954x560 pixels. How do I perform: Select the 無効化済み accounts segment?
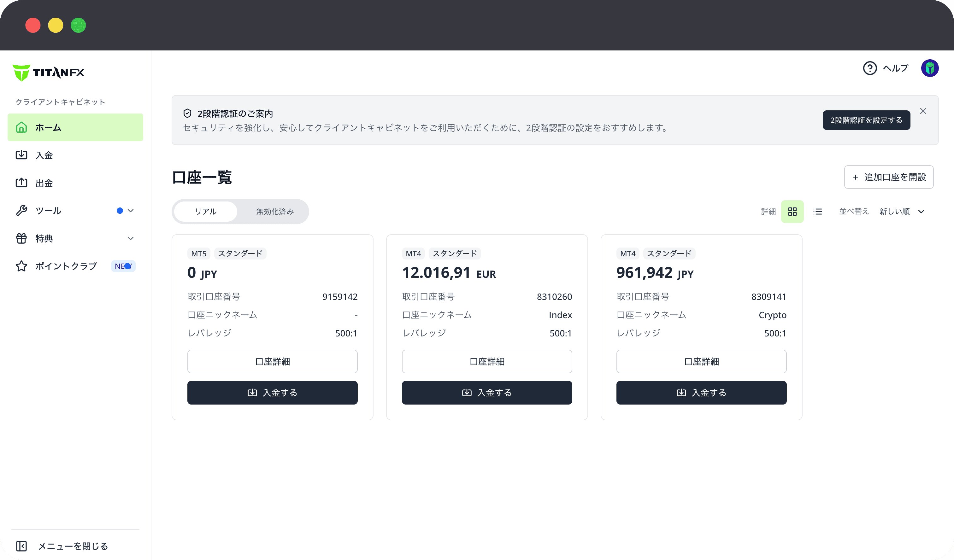point(275,212)
